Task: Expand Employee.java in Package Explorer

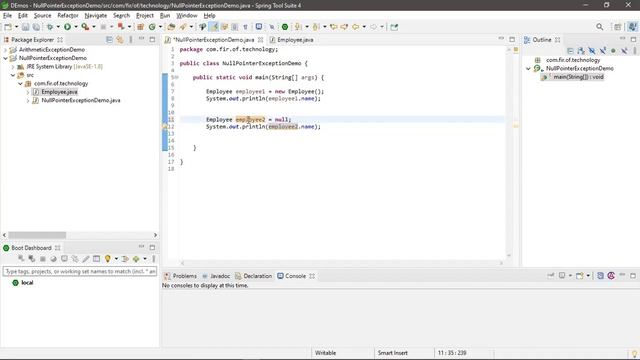Action: point(28,92)
